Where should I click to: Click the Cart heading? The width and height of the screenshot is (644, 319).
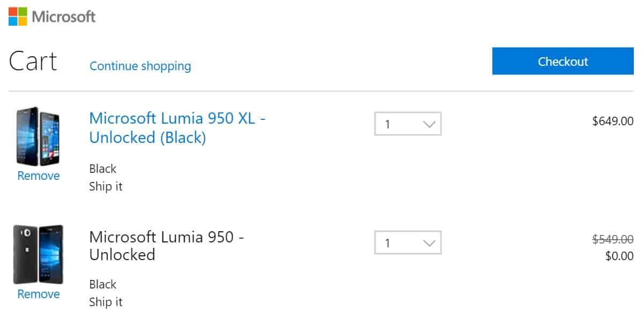click(32, 62)
